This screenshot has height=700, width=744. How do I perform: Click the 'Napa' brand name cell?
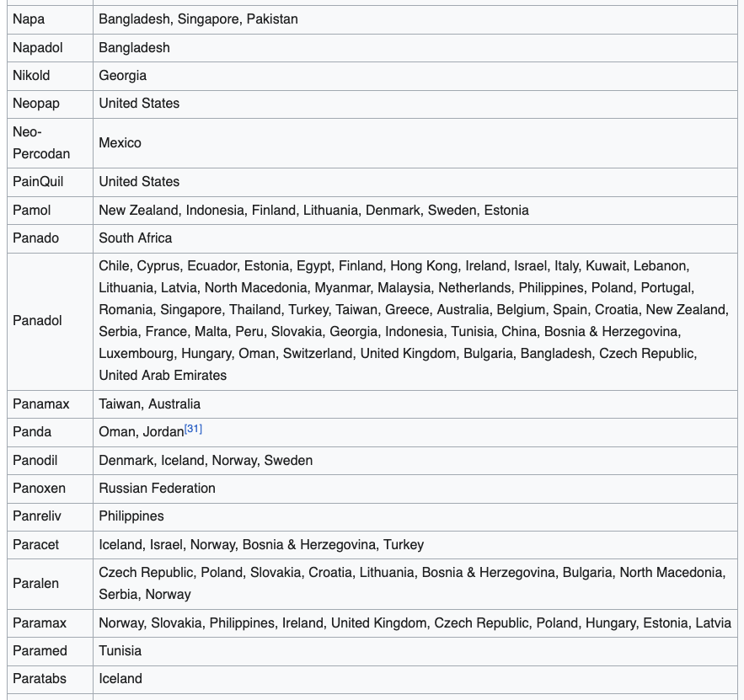coord(29,19)
